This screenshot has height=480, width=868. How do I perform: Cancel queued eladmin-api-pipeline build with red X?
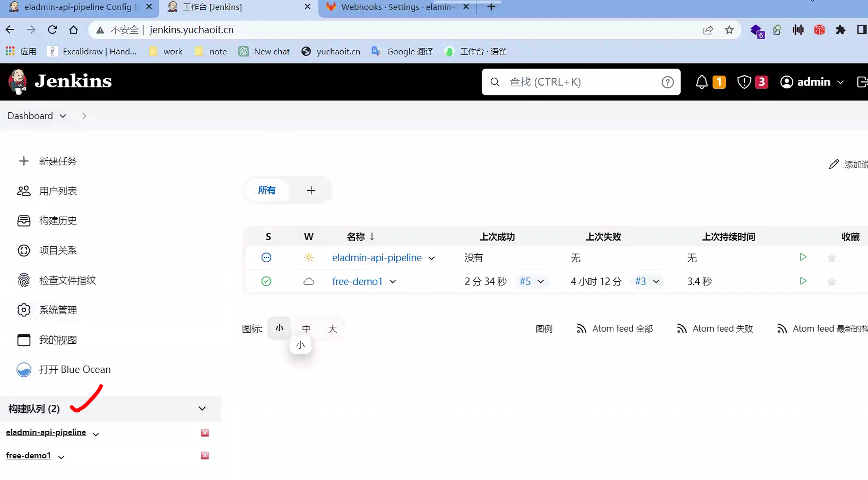(x=204, y=432)
